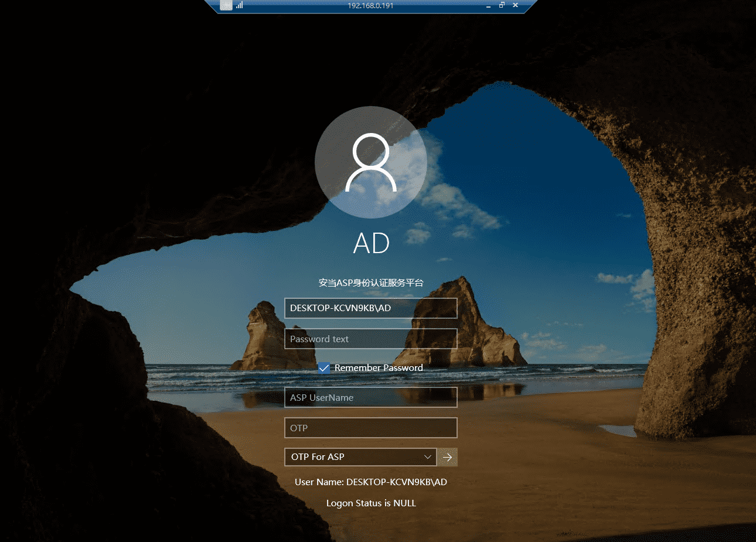
Task: Restore down the remote desktop window
Action: pos(502,5)
